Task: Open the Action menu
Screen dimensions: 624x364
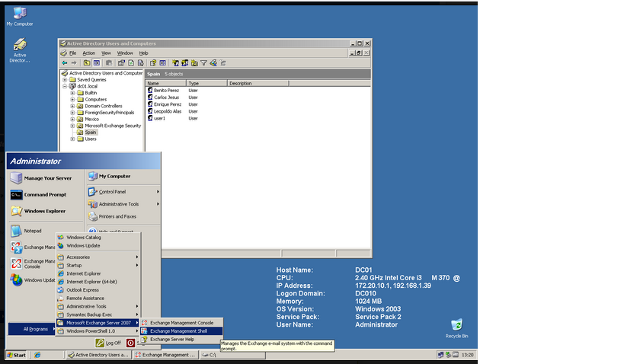Action: click(x=88, y=53)
